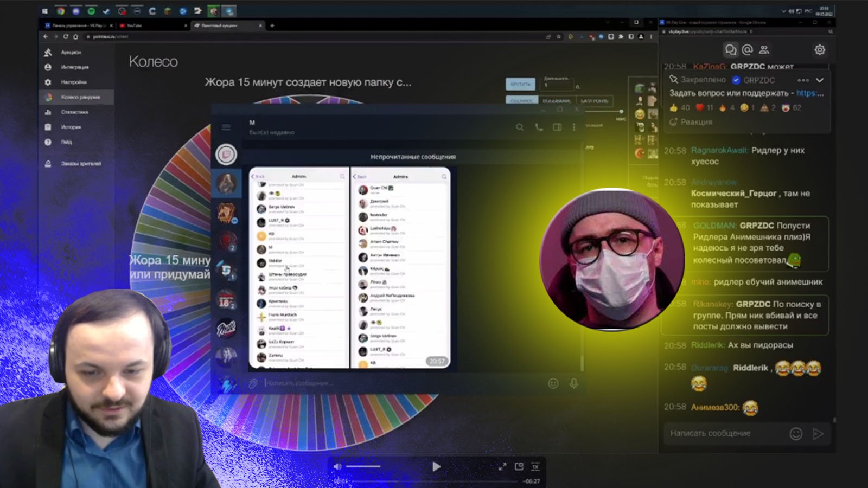Screen dimensions: 868x488
Task: Click thumbs-up reaction with 40
Action: [680, 108]
